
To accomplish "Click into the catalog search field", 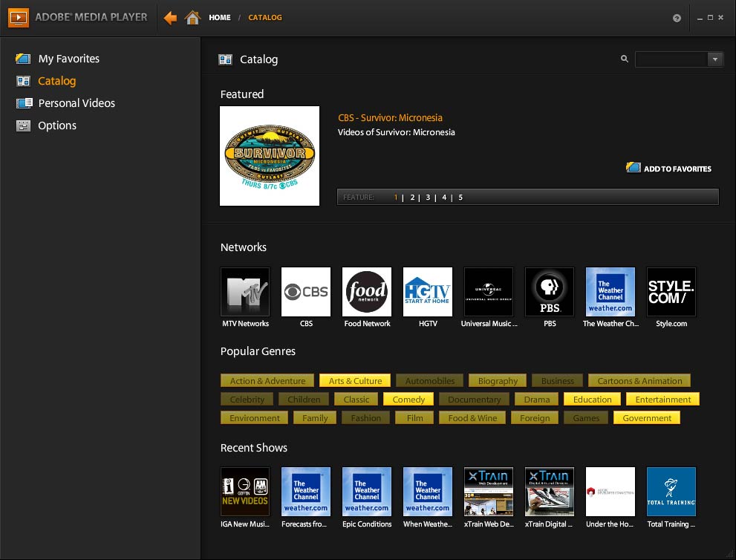I will (671, 59).
